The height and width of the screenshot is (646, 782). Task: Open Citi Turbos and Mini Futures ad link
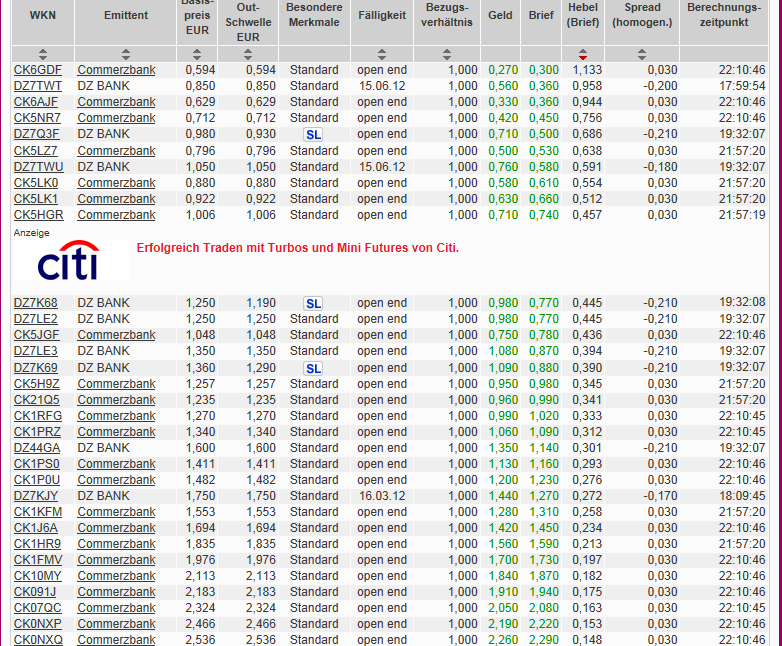(x=298, y=248)
